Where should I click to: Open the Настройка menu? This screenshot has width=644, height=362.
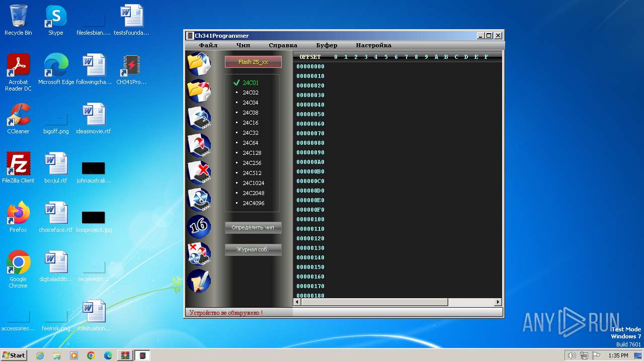(x=373, y=45)
